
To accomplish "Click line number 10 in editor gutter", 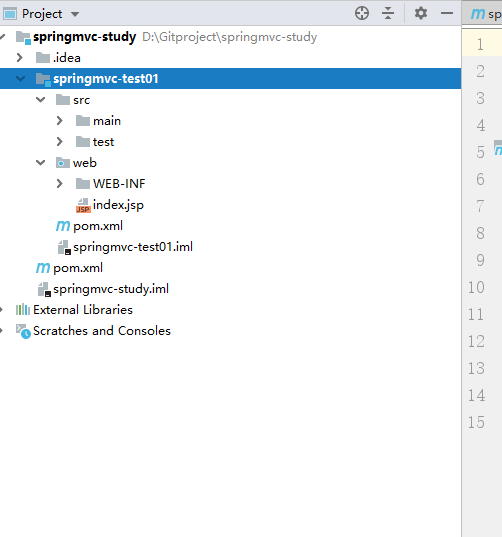I will click(476, 287).
